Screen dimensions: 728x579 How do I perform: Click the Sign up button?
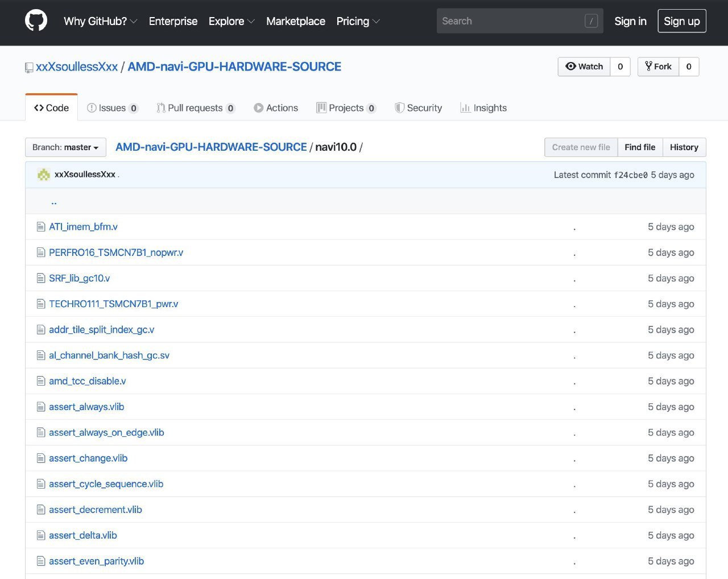pyautogui.click(x=682, y=21)
